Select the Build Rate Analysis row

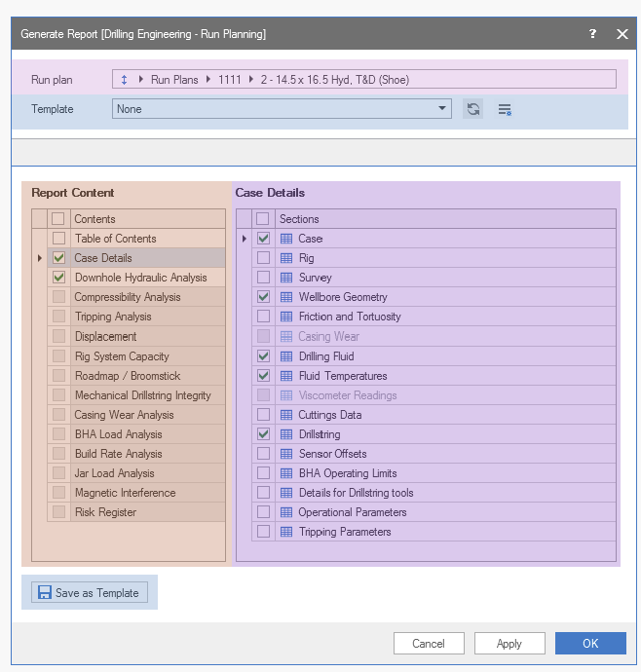[136, 454]
